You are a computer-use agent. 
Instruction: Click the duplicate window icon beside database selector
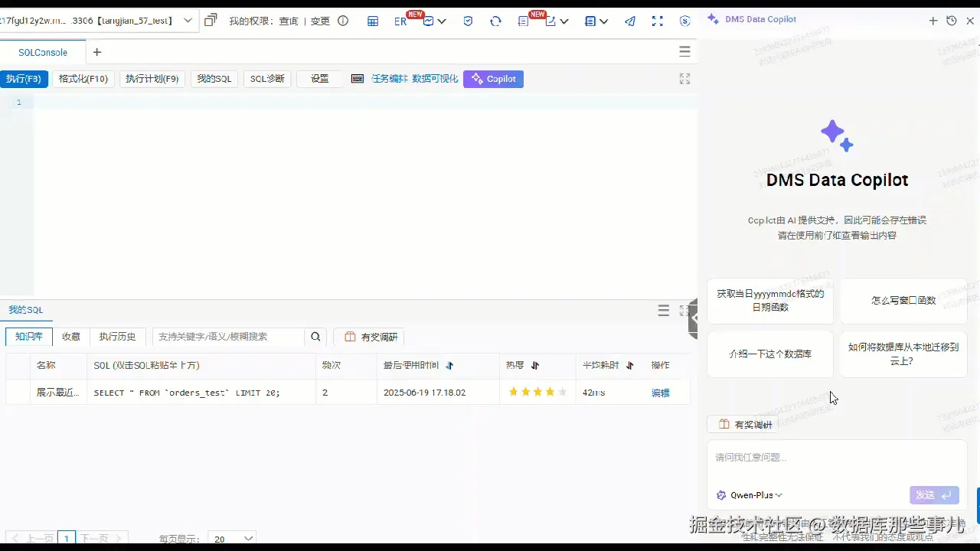pyautogui.click(x=211, y=21)
